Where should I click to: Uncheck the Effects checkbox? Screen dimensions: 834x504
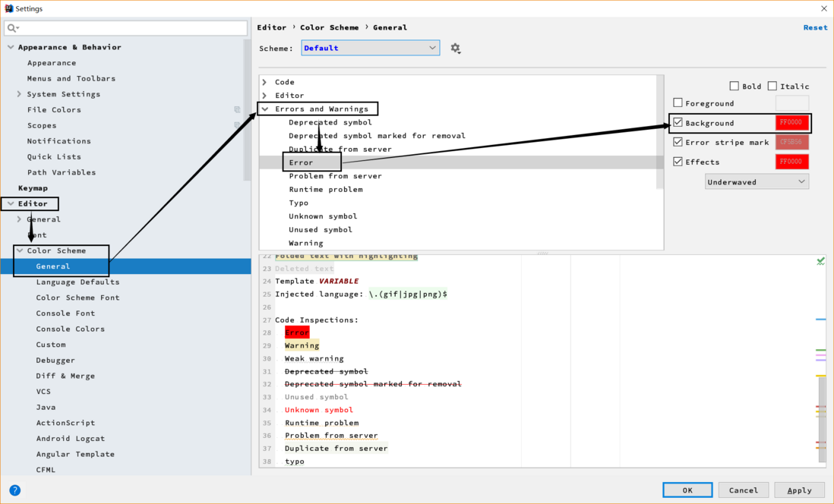click(678, 162)
